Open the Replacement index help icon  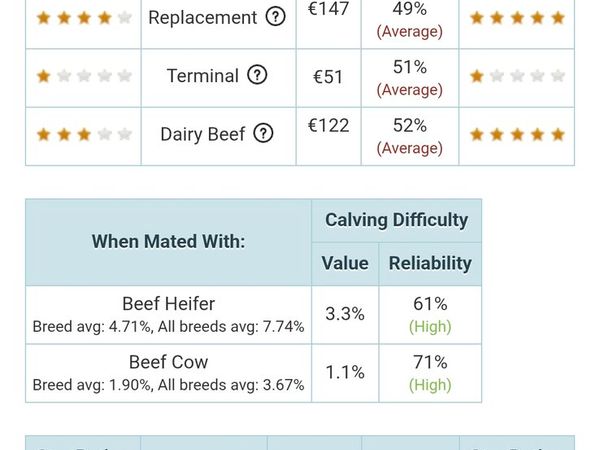(276, 16)
